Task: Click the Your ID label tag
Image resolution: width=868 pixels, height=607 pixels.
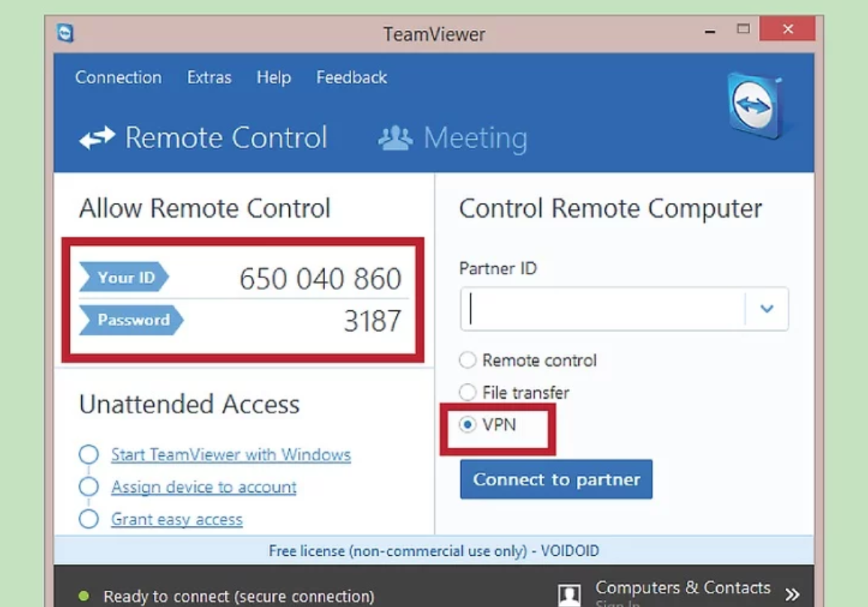Action: point(123,277)
